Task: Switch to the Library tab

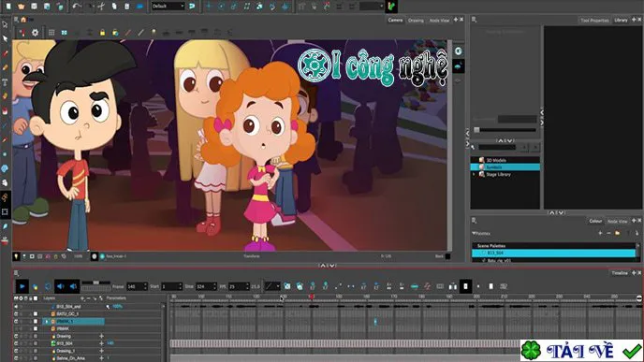Action: [x=621, y=20]
